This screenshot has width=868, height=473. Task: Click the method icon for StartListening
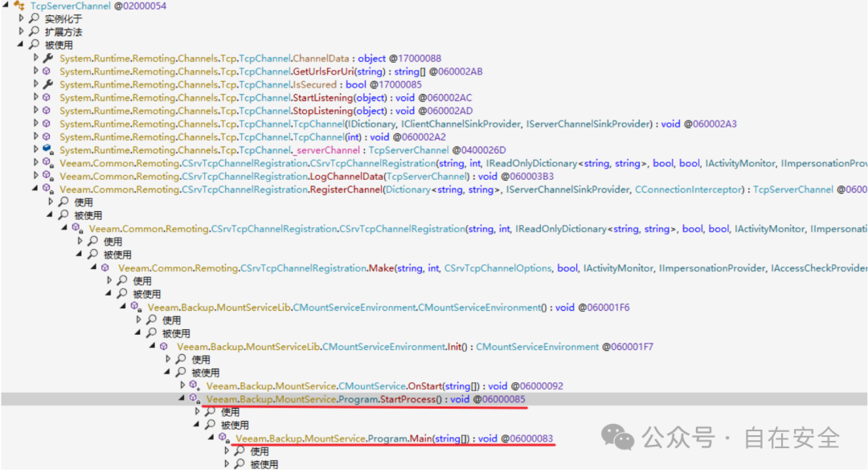tap(47, 97)
